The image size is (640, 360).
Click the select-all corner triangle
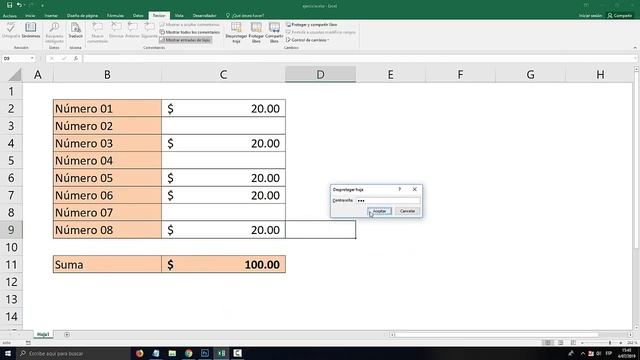[14, 75]
